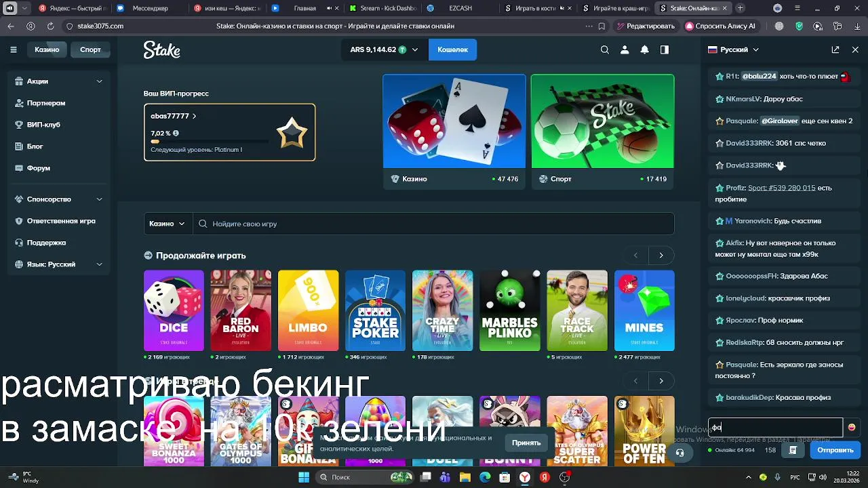Go back in browser navigation
This screenshot has height=488, width=868.
tap(11, 26)
